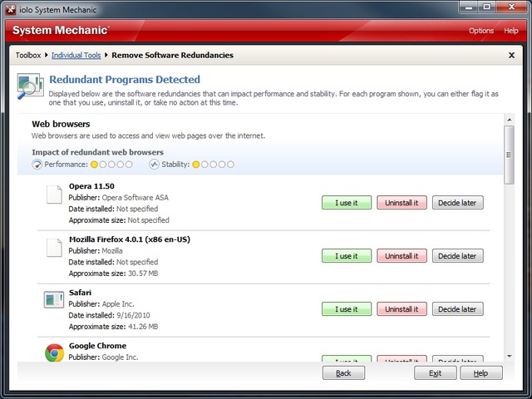
Task: Click the first yellow Performance rating dot
Action: click(94, 165)
